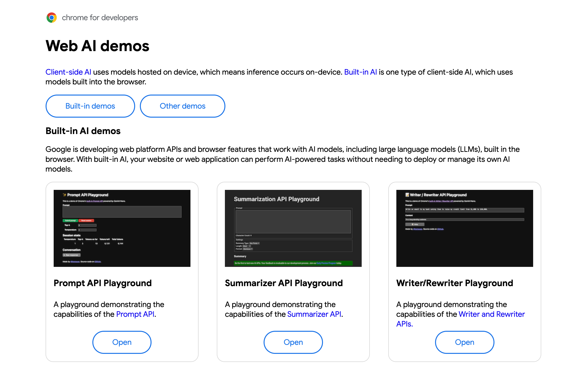
Task: Open the Prompt API Playground demo
Action: (x=122, y=342)
